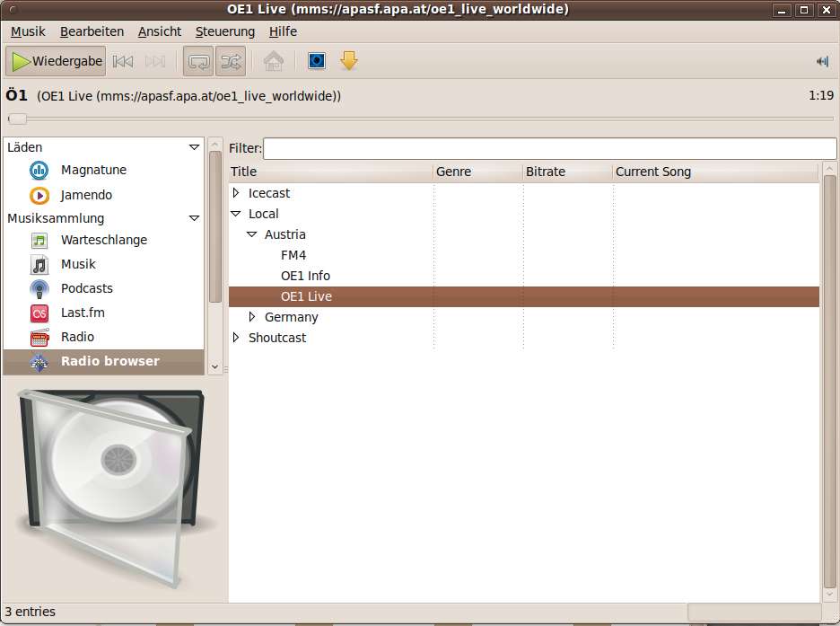Select the Germany row label
The height and width of the screenshot is (626, 840).
pyautogui.click(x=292, y=317)
